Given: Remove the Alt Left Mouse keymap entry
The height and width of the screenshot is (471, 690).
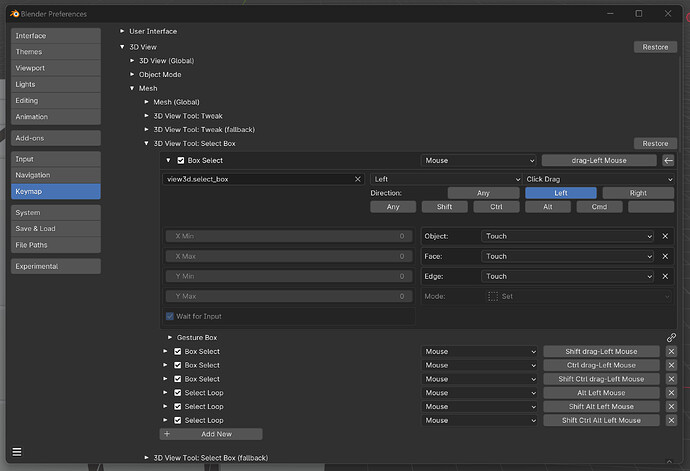Looking at the screenshot, I should coord(671,393).
